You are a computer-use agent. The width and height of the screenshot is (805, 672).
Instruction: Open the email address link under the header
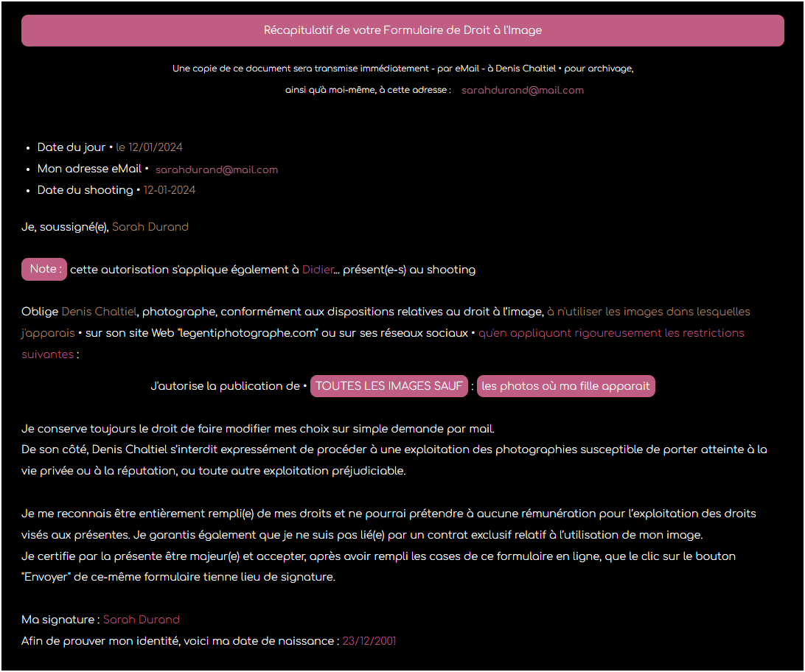(x=522, y=91)
